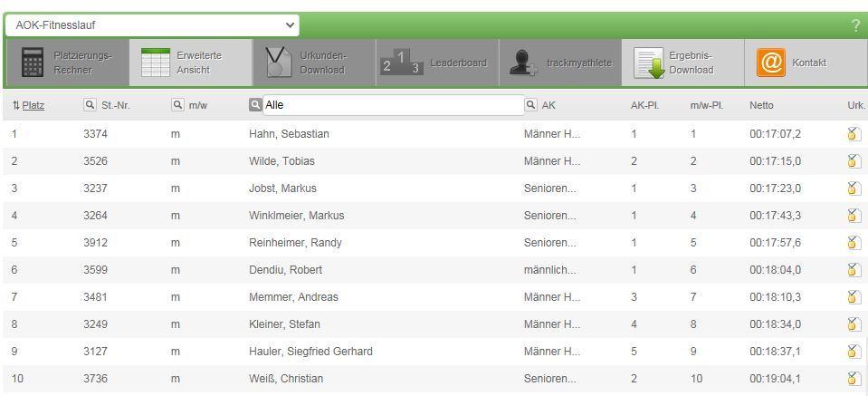Viewport: 868px width, 396px height.
Task: Download certificate for Weiß, Christian
Action: (854, 379)
